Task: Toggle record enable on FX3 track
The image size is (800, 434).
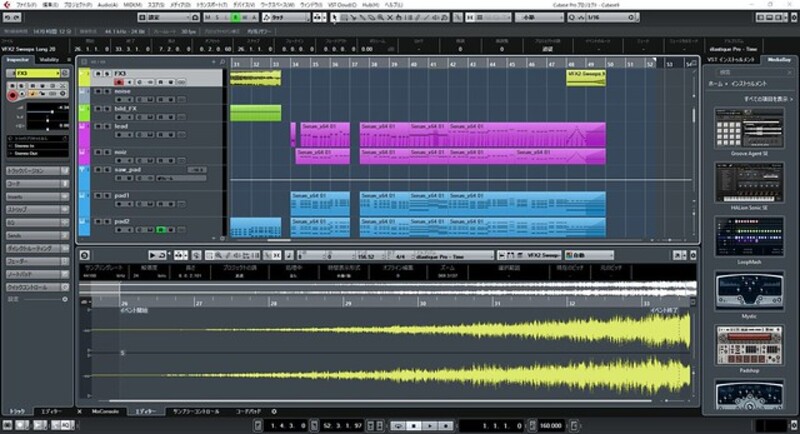Action: [119, 82]
